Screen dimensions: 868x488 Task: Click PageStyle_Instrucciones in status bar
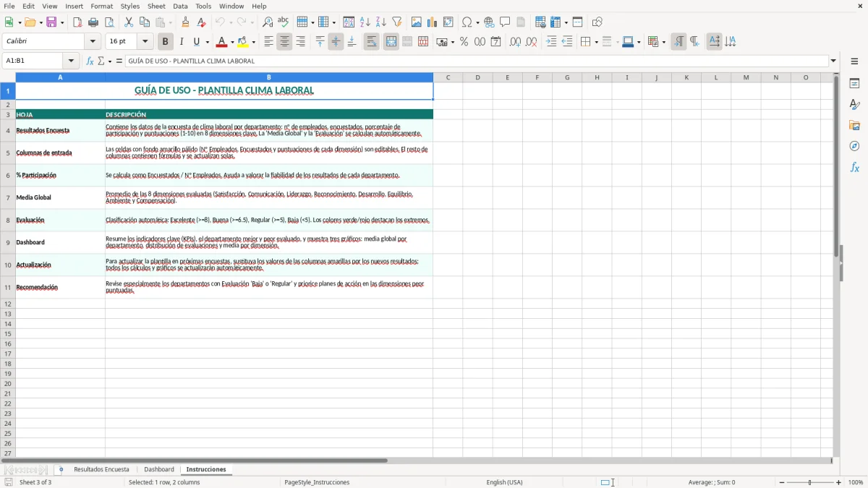(317, 482)
